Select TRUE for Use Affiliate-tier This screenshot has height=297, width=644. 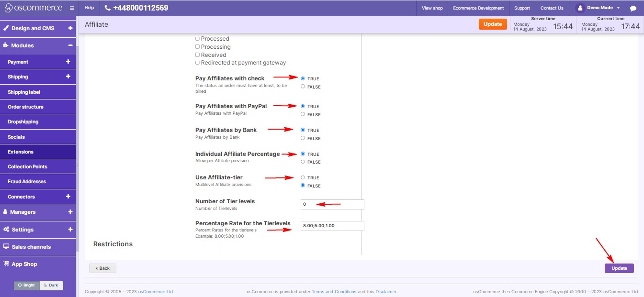tap(303, 177)
